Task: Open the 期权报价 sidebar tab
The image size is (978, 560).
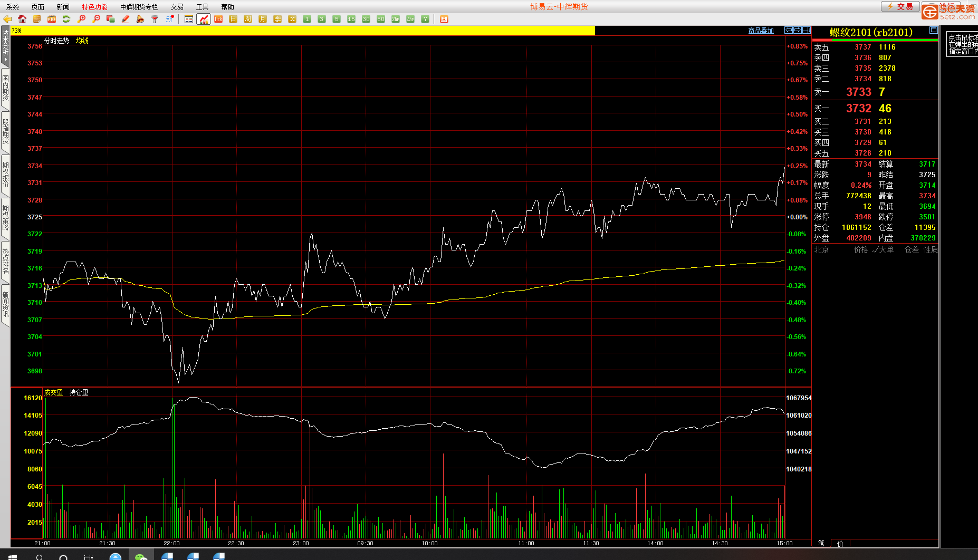Action: [x=5, y=175]
